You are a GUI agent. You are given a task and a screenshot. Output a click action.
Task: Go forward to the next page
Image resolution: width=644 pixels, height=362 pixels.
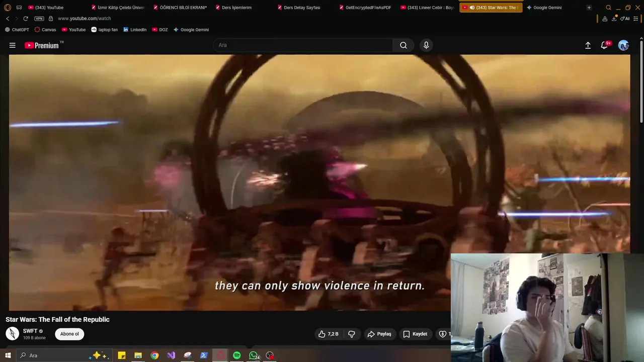(x=16, y=19)
